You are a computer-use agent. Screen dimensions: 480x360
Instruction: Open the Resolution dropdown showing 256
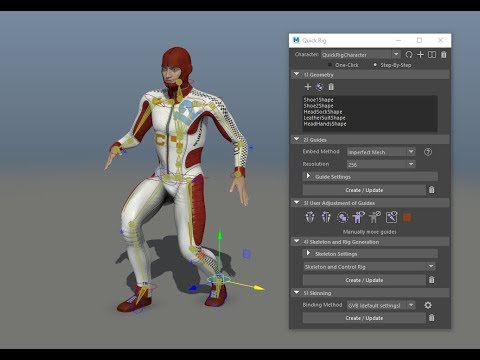tap(381, 164)
